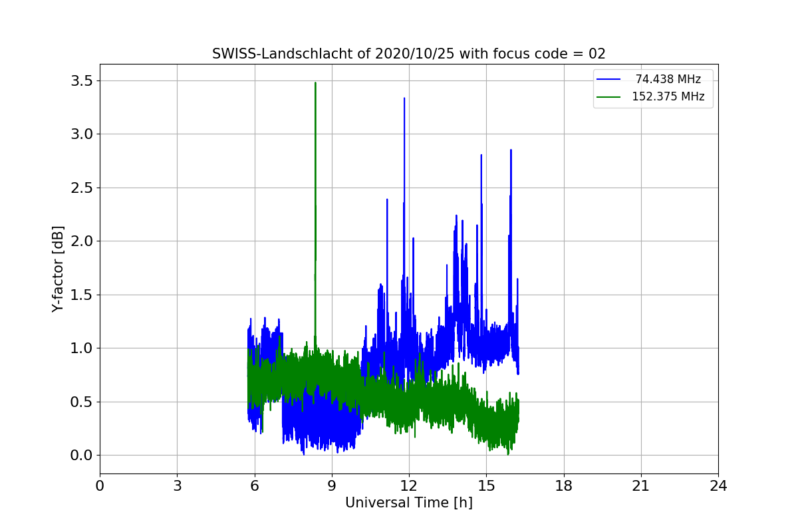Click the 0 x-axis tick label
This screenshot has height=532, width=798.
pos(100,486)
